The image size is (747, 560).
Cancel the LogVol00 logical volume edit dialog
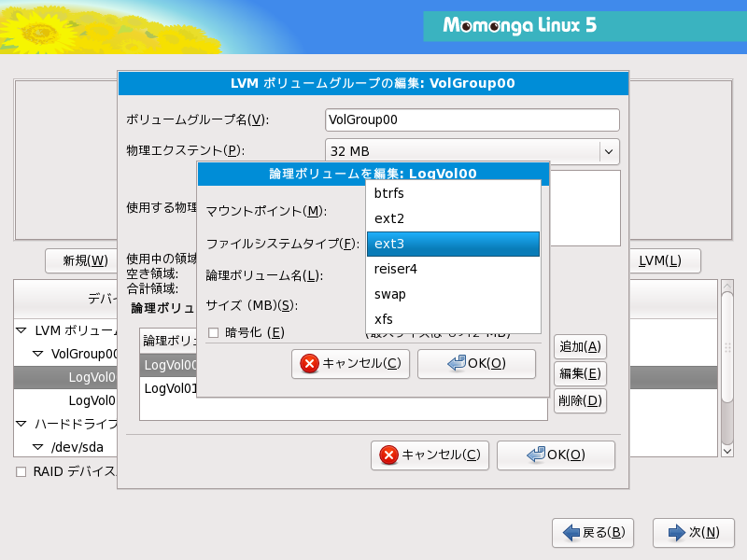pos(351,364)
